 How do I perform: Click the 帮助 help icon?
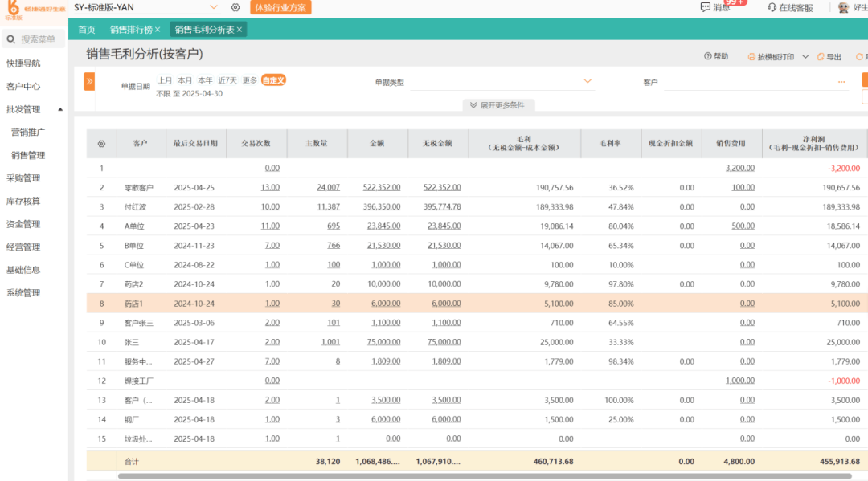708,56
